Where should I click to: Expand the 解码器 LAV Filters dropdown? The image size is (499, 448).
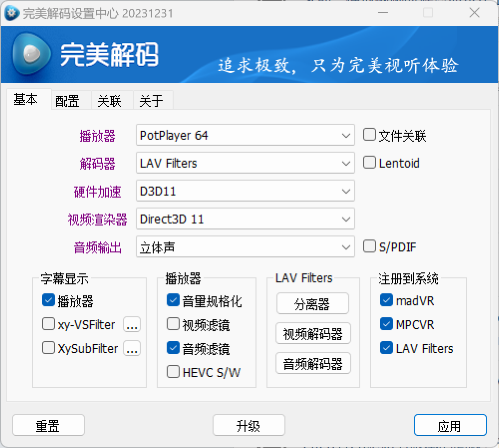tap(246, 163)
